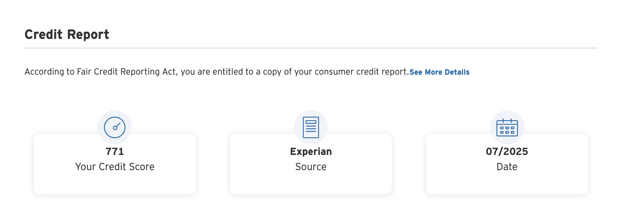Click the Experian source name
Image resolution: width=644 pixels, height=215 pixels.
[x=311, y=151]
